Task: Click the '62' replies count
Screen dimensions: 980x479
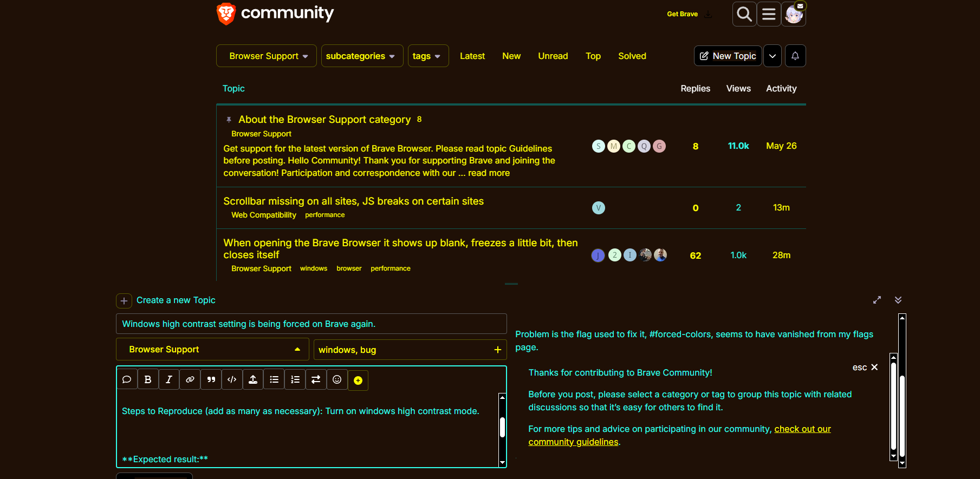Action: pyautogui.click(x=696, y=255)
